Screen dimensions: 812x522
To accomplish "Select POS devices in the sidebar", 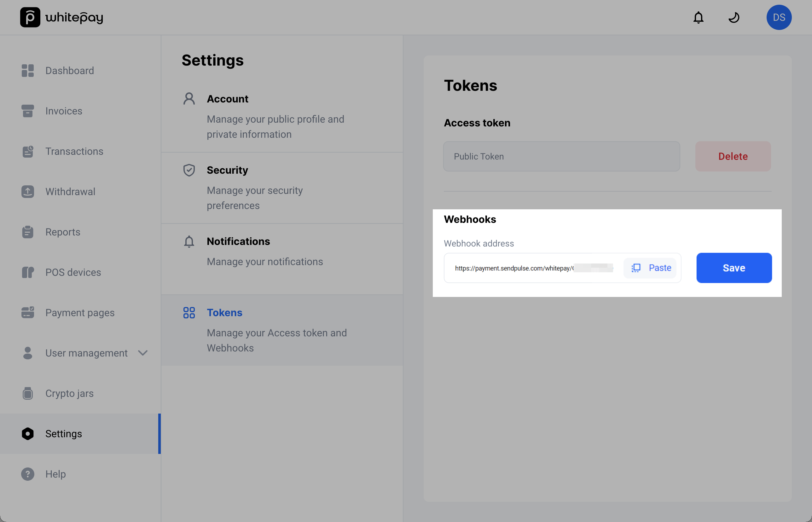I will pyautogui.click(x=73, y=272).
